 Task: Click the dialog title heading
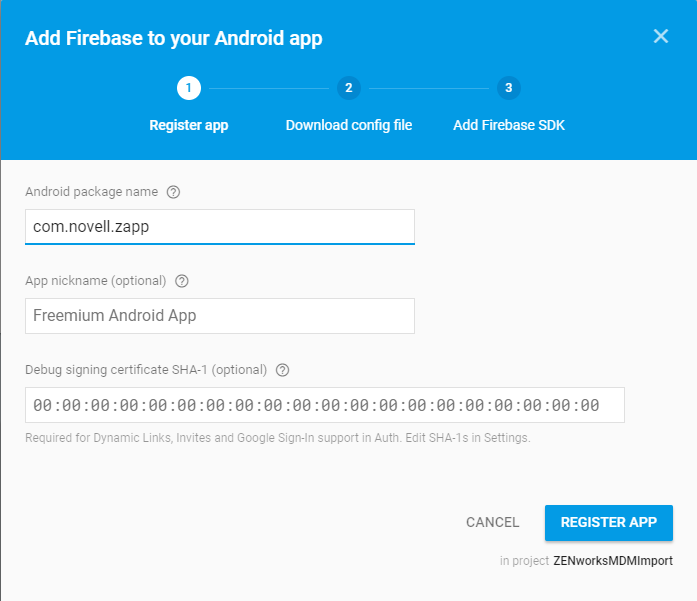pos(173,39)
